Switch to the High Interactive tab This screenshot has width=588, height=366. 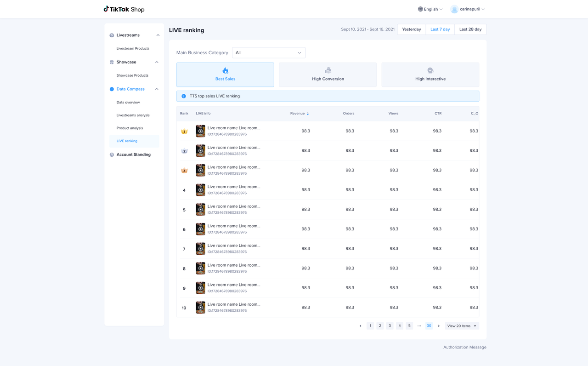pos(430,74)
